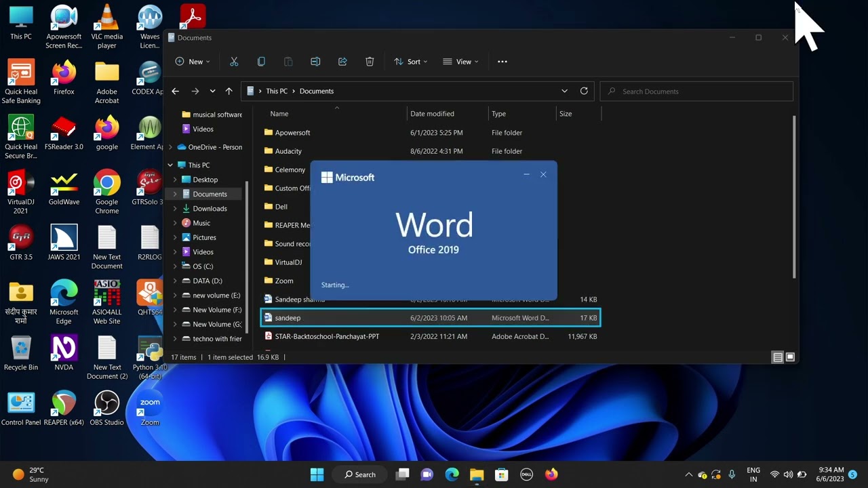Open Control Panel desktop icon
Viewport: 868px width, 488px height.
[x=21, y=408]
